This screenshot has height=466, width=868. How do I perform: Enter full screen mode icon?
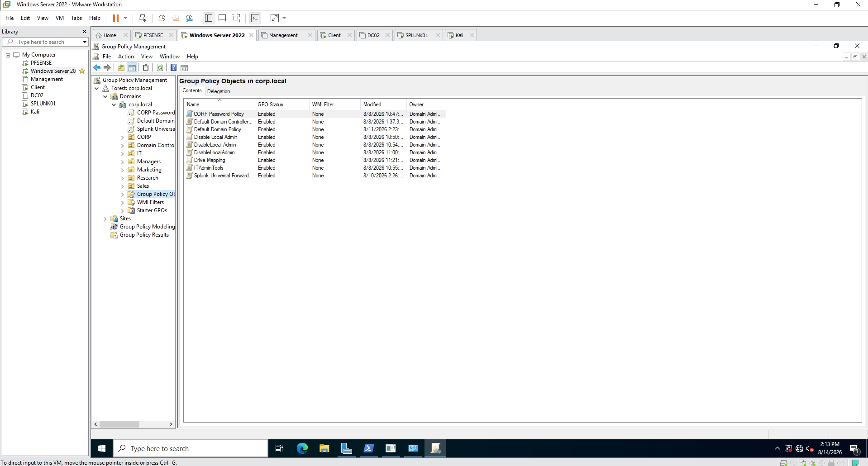(236, 18)
